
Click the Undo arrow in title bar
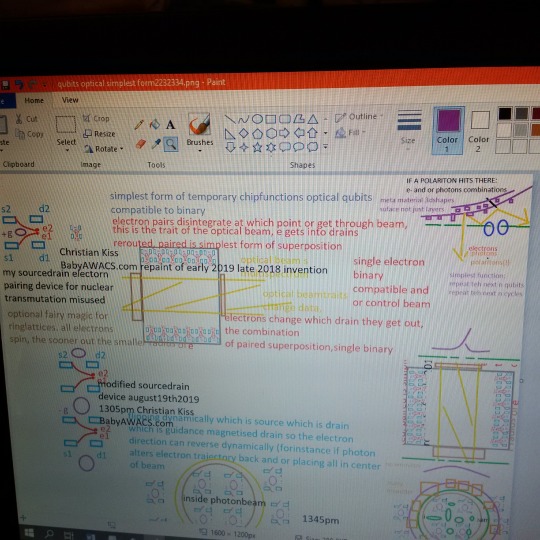[19, 84]
